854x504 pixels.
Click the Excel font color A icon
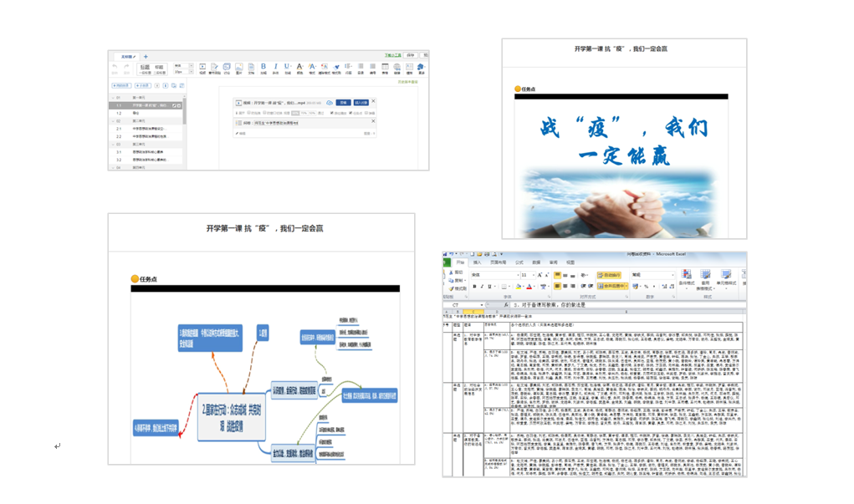click(x=529, y=287)
